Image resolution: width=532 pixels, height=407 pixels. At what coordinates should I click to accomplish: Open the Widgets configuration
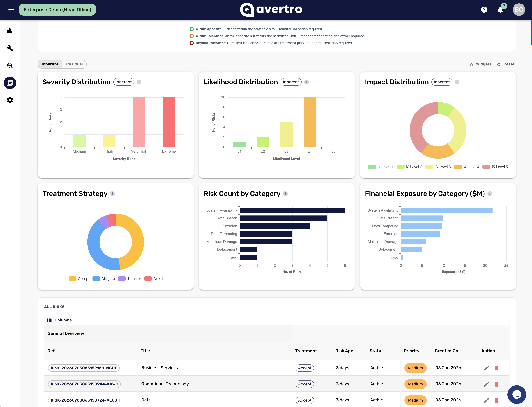click(481, 64)
